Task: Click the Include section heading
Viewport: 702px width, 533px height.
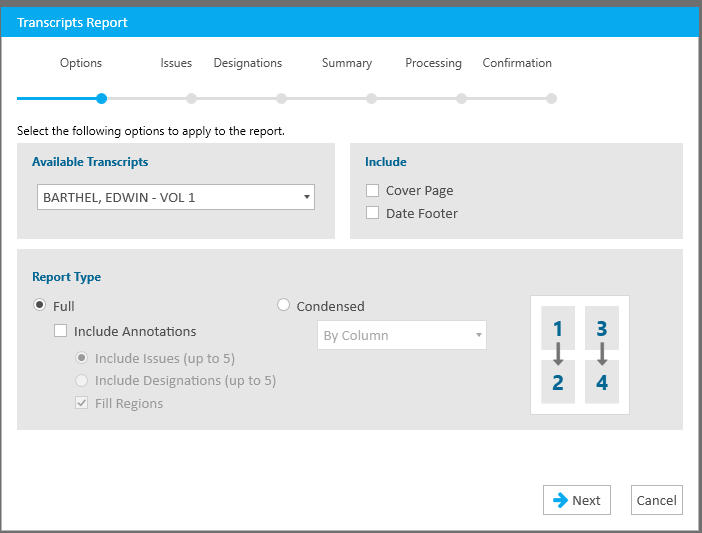Action: (x=385, y=162)
